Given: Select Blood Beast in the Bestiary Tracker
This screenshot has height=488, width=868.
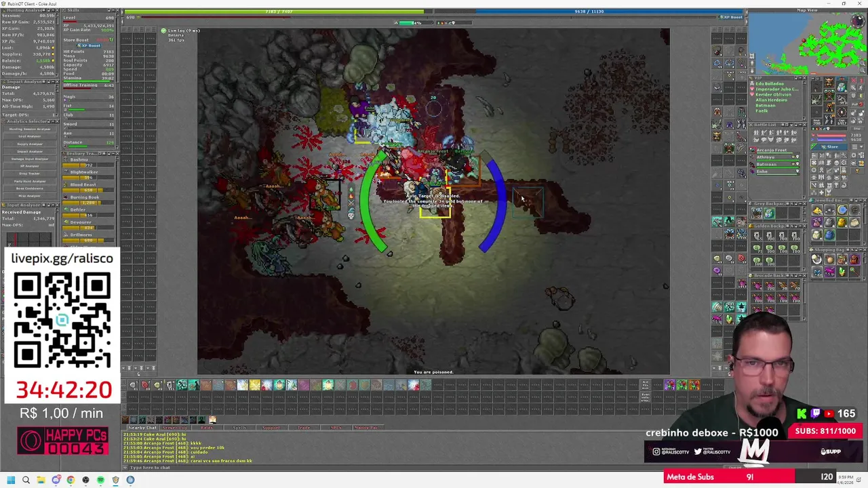Looking at the screenshot, I should tap(89, 188).
